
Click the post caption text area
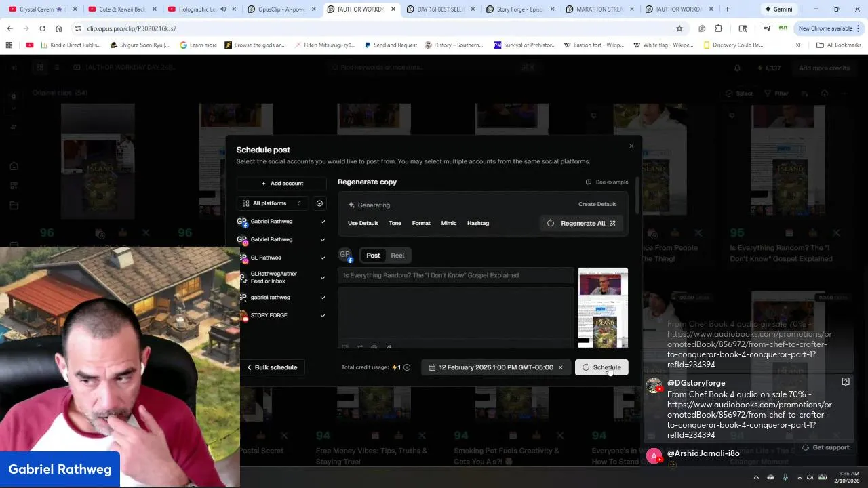pos(456,314)
